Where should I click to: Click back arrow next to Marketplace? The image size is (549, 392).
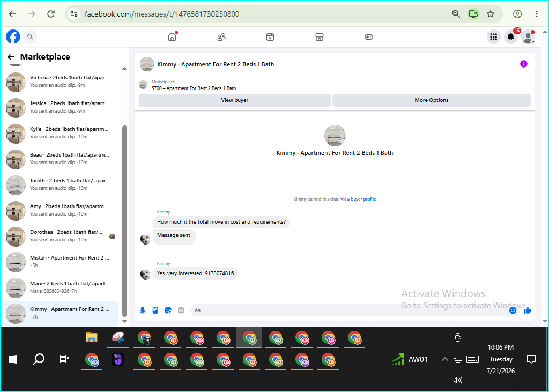coord(11,57)
